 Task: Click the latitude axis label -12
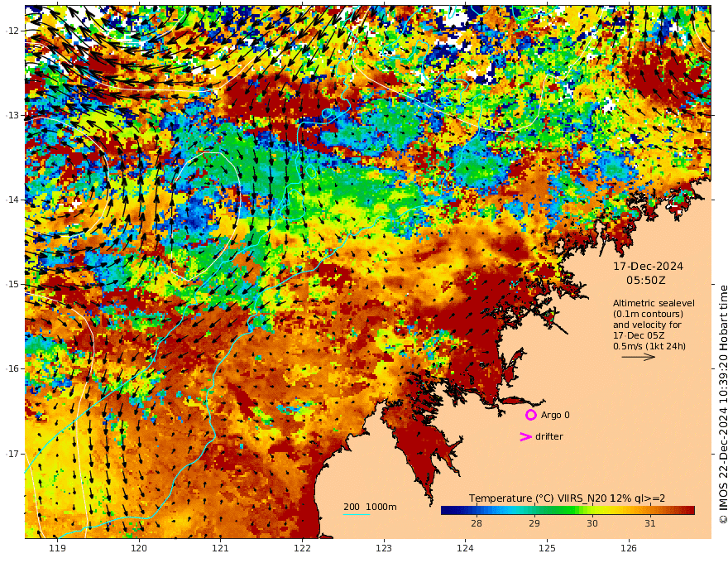click(x=12, y=31)
